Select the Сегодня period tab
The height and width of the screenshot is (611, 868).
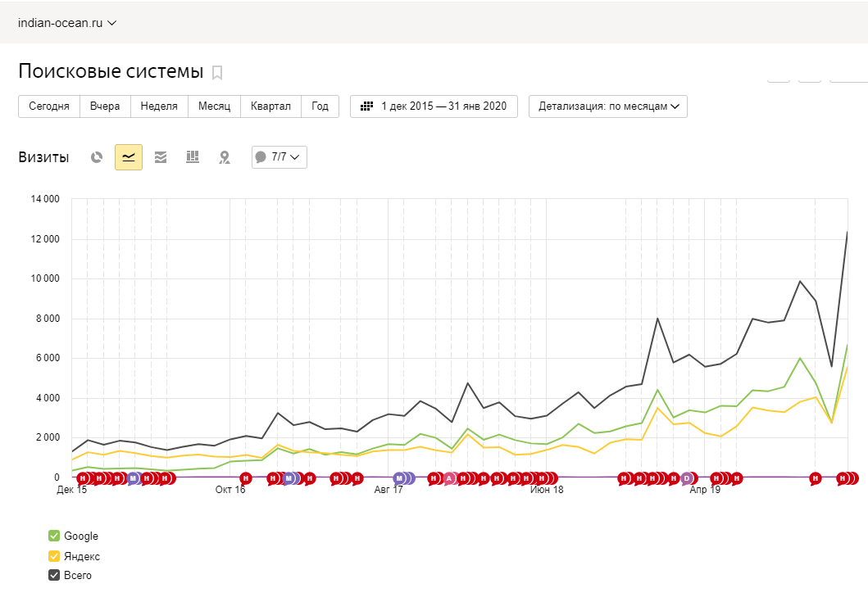pos(49,106)
